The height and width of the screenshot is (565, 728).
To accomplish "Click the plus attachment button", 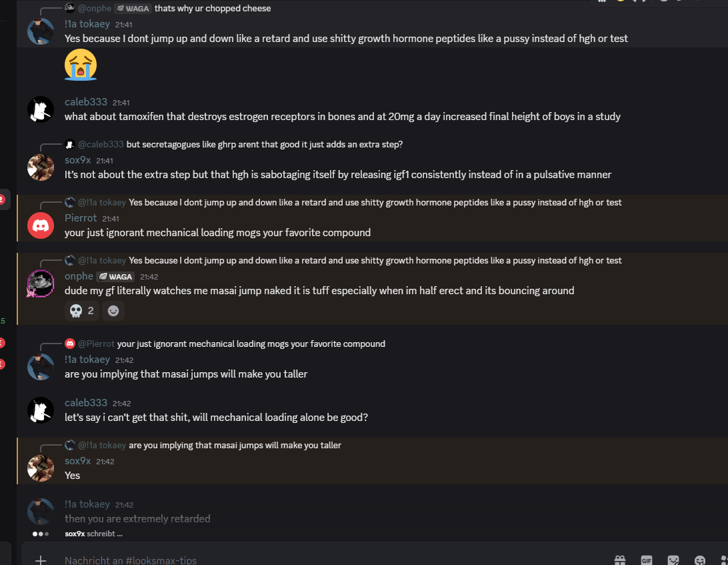I will point(41,560).
